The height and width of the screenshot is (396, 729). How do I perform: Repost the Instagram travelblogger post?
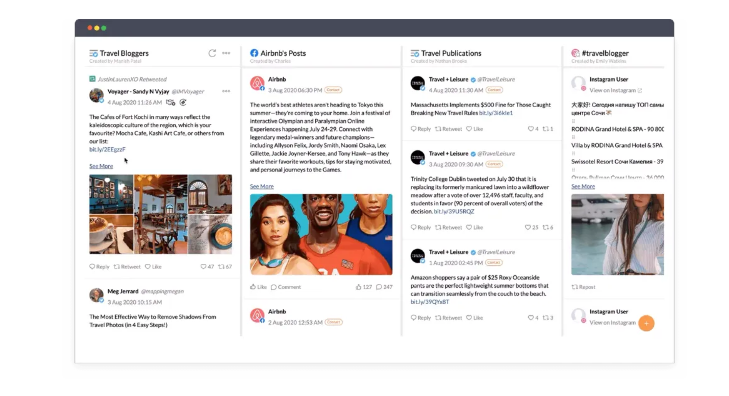pyautogui.click(x=583, y=287)
